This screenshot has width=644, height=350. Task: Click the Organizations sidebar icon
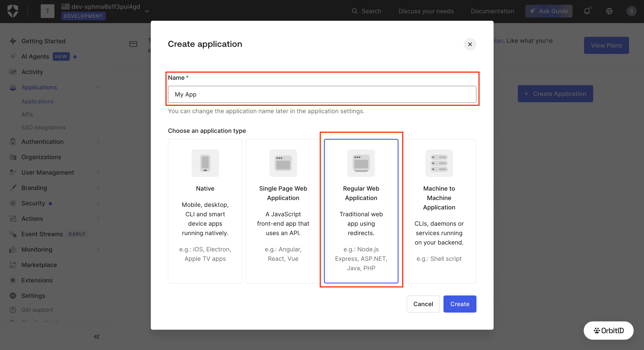pyautogui.click(x=13, y=157)
